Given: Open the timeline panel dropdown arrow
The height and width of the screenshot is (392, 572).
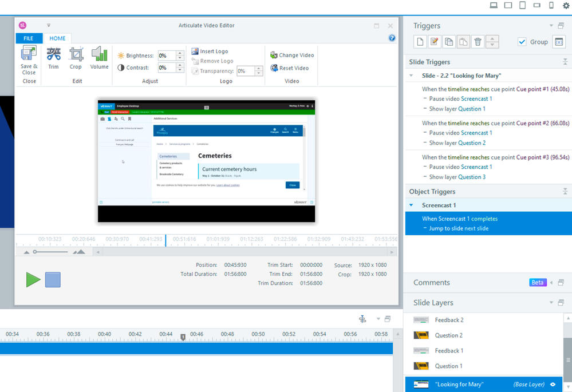Looking at the screenshot, I should pos(378,319).
